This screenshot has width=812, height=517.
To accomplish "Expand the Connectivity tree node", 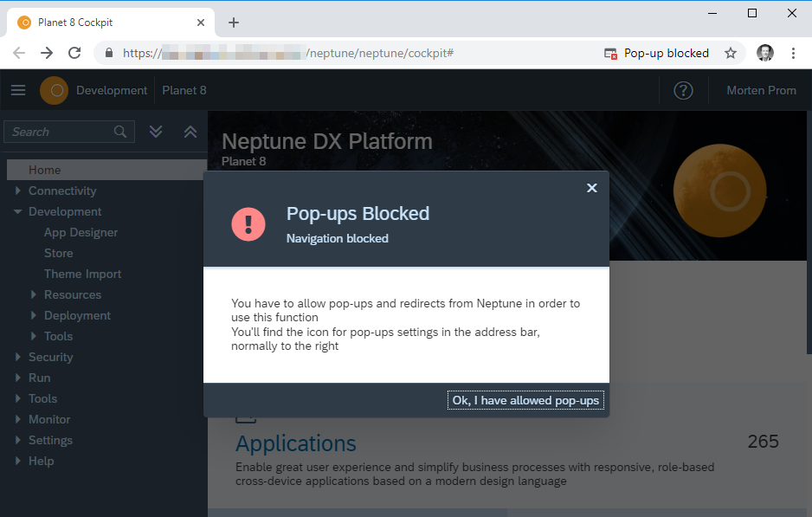I will point(18,191).
